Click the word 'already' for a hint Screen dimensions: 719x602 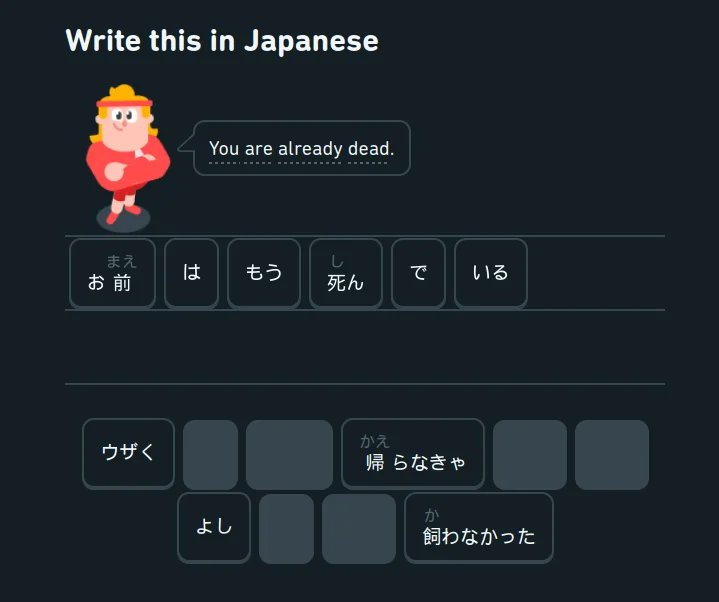(x=310, y=149)
